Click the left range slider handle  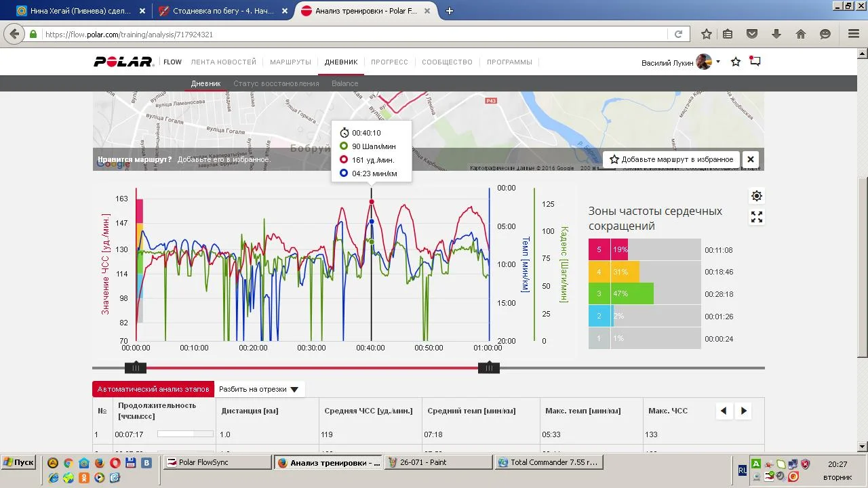coord(136,368)
